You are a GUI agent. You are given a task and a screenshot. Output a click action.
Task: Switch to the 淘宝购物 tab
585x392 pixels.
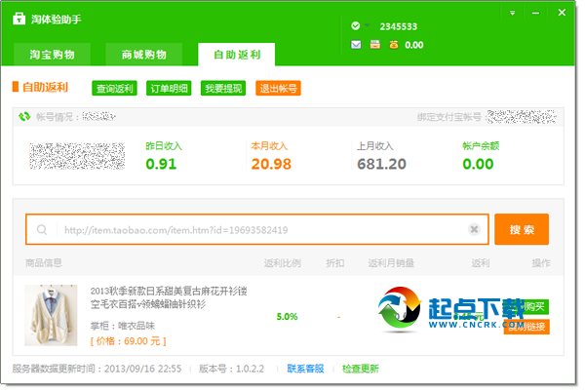point(53,55)
